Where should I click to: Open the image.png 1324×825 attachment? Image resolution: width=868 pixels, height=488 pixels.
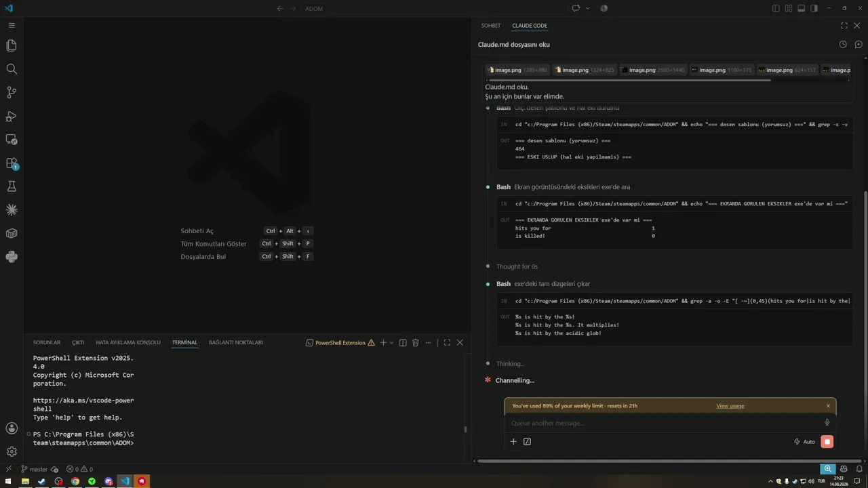point(584,70)
